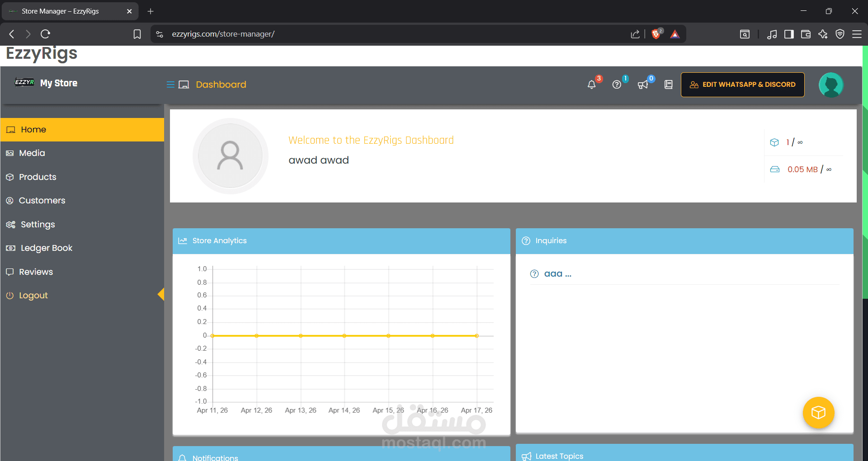Click the Dashboard heading text
868x461 pixels.
pyautogui.click(x=221, y=85)
